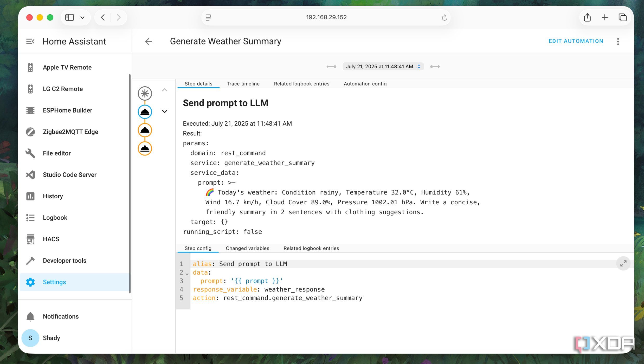
Task: Open ESPHome Builder from sidebar
Action: coord(74,110)
